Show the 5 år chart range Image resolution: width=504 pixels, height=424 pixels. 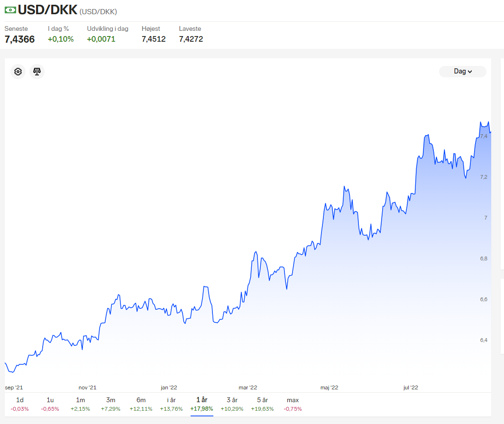click(x=262, y=404)
